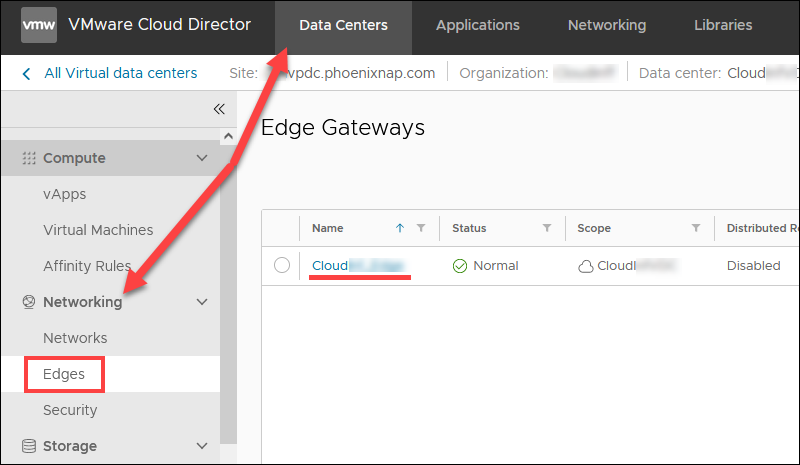Image resolution: width=800 pixels, height=465 pixels.
Task: Open the Name column filter
Action: (x=421, y=228)
